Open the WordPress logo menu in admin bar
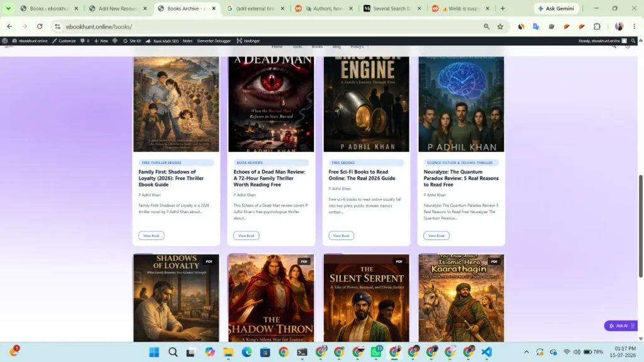The width and height of the screenshot is (644, 362). [5, 41]
